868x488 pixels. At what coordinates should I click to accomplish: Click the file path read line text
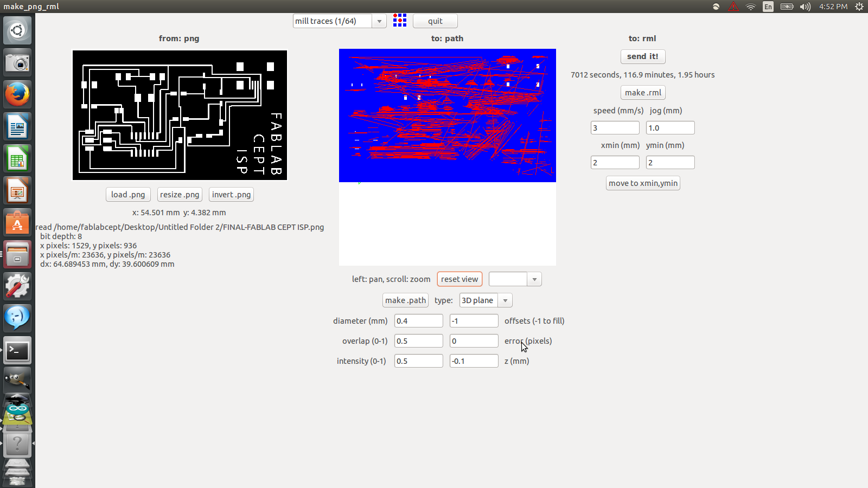pos(180,227)
